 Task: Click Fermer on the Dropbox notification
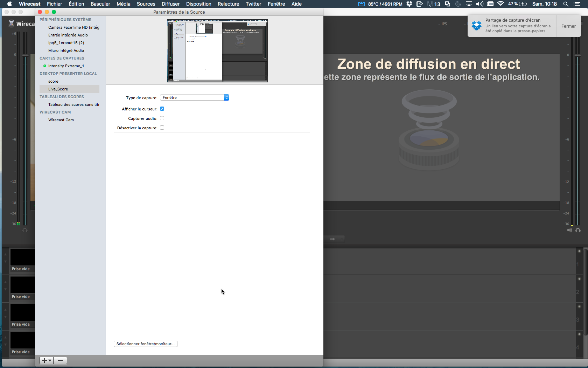click(x=568, y=26)
